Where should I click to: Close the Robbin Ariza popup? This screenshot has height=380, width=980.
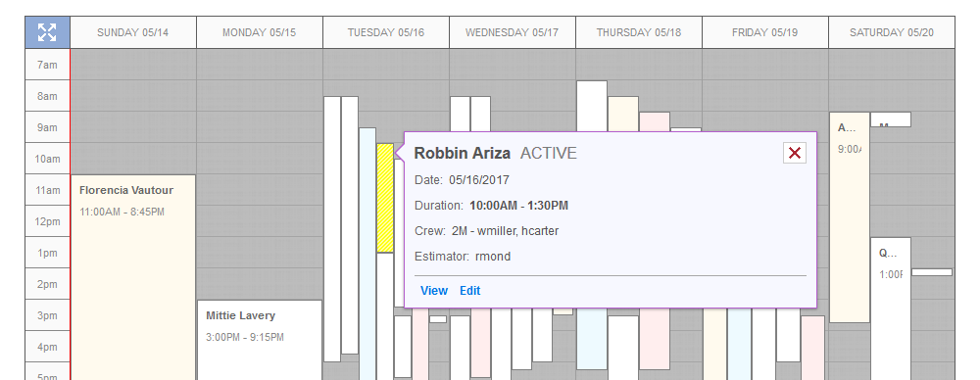tap(795, 153)
